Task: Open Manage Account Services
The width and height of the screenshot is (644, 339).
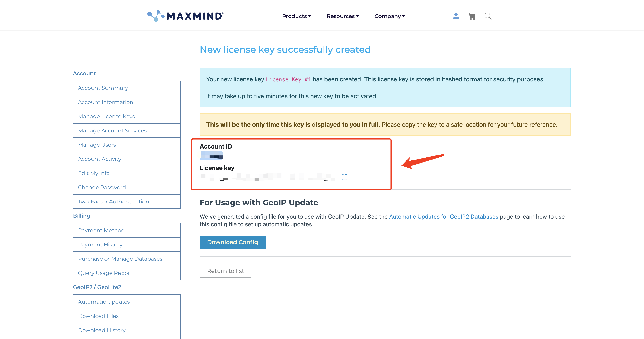Action: click(127, 131)
